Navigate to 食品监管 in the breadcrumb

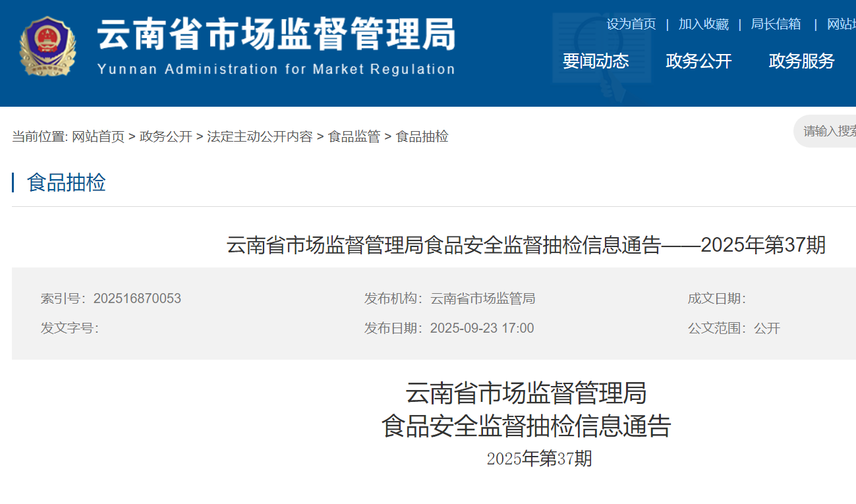(x=354, y=136)
